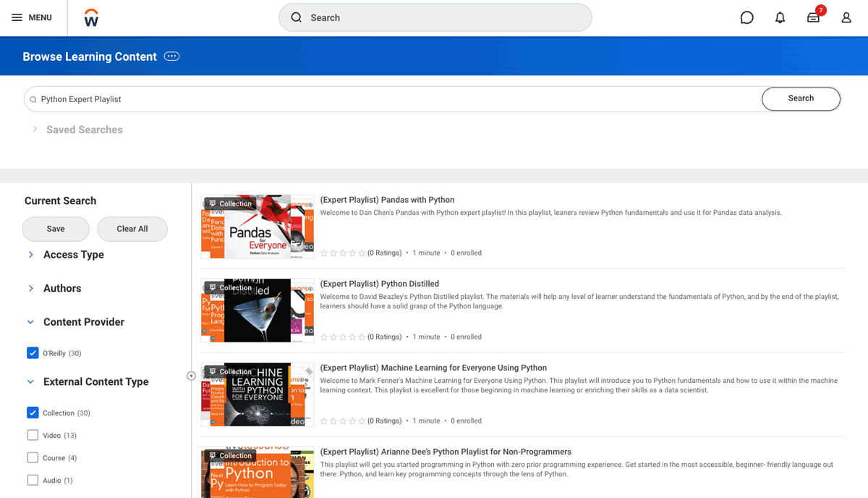Image resolution: width=868 pixels, height=498 pixels.
Task: Click star rating for Machine Learning for Everyone
Action: (343, 421)
